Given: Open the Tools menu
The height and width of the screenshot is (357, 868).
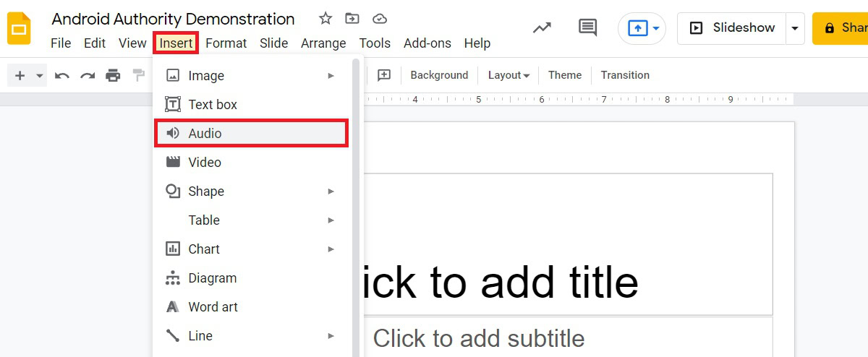Looking at the screenshot, I should (x=375, y=43).
